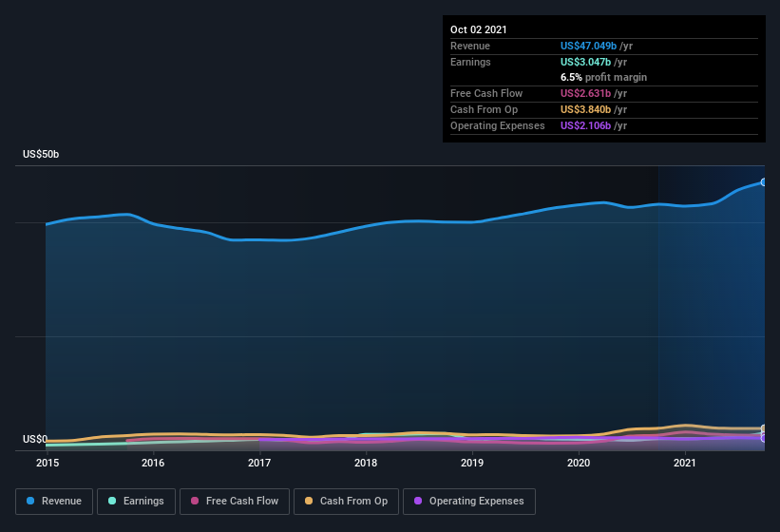Click the US$50b y-axis label
Image resolution: width=780 pixels, height=532 pixels.
tap(41, 154)
